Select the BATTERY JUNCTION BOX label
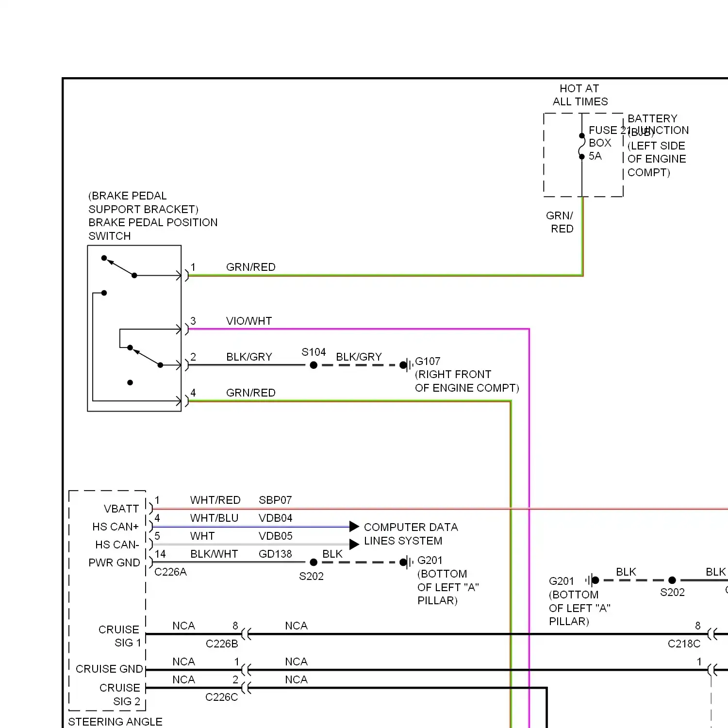This screenshot has width=728, height=728. pos(658,125)
